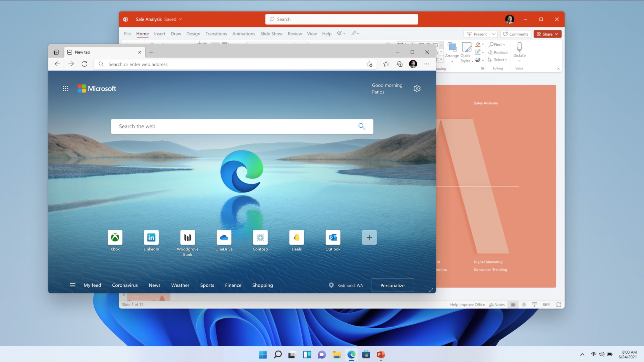This screenshot has width=644, height=362.
Task: Open Collections in Edge toolbar
Action: (x=400, y=64)
